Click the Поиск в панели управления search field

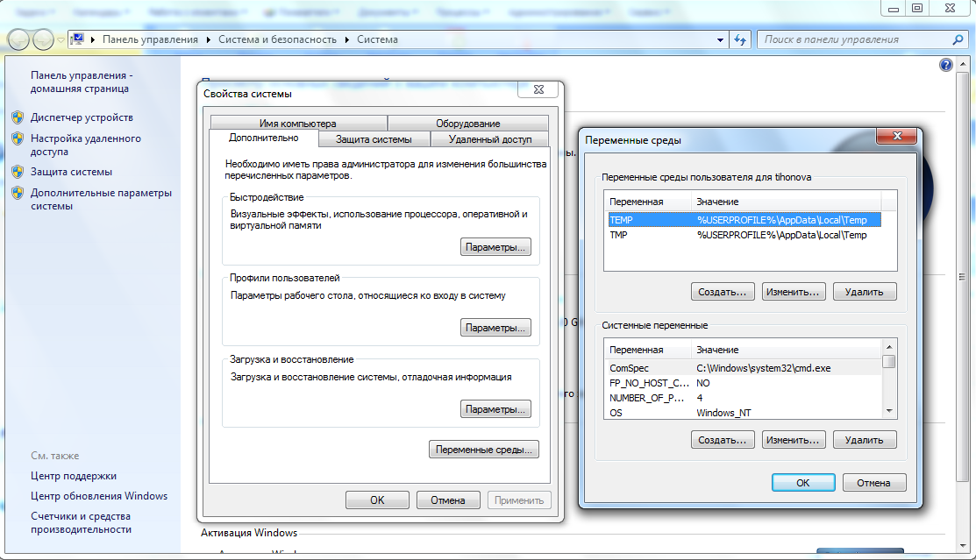(x=851, y=40)
